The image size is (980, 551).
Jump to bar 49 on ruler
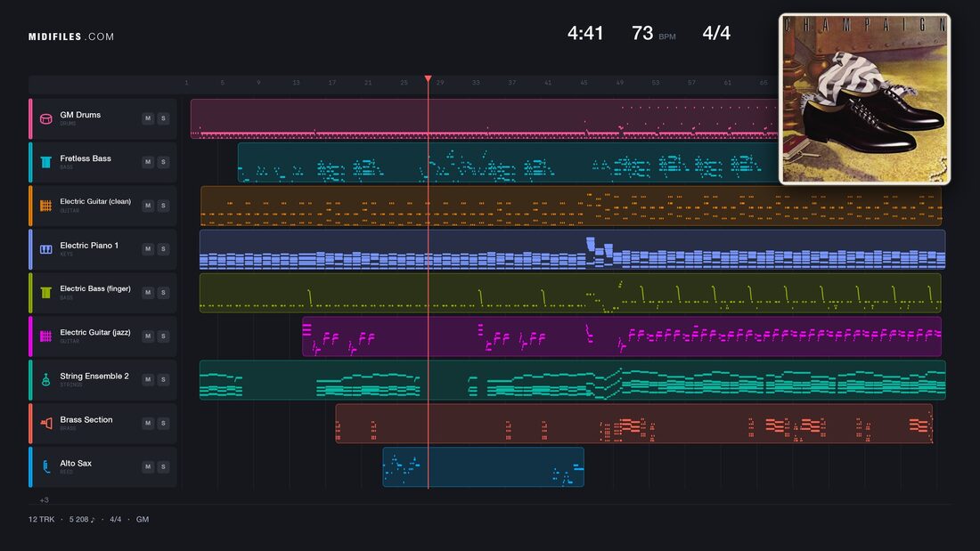619,83
